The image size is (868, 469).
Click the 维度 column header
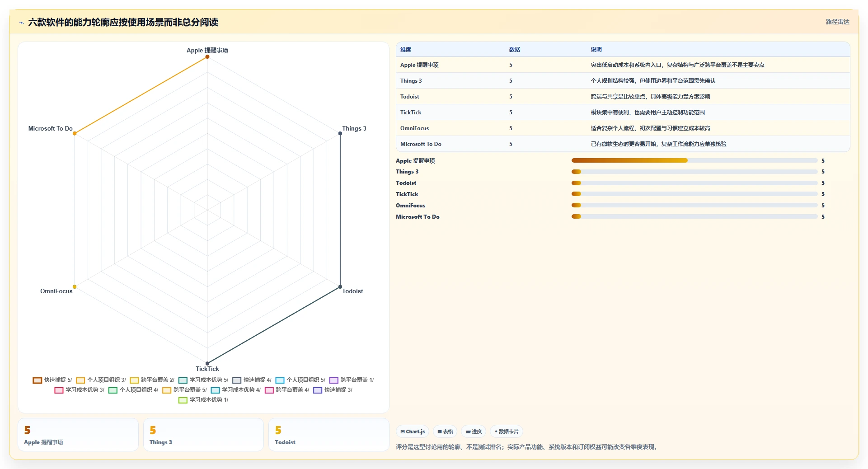tap(406, 50)
